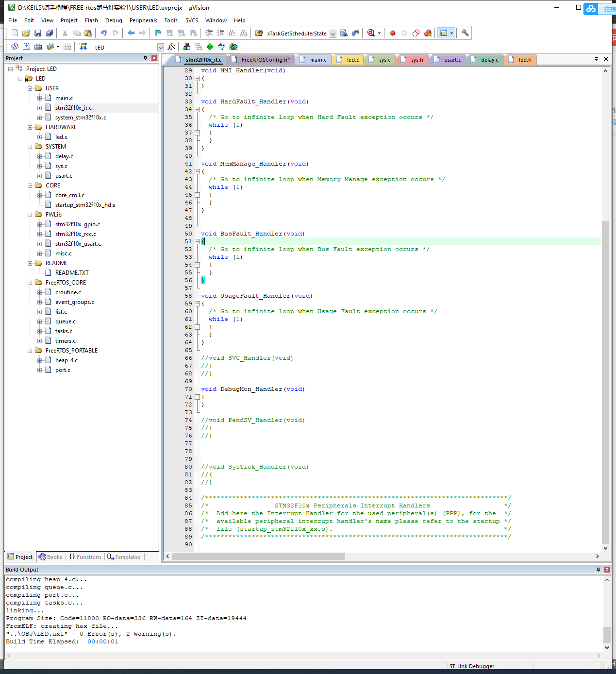This screenshot has width=616, height=674.
Task: Download code to flash memory
Action: click(83, 47)
